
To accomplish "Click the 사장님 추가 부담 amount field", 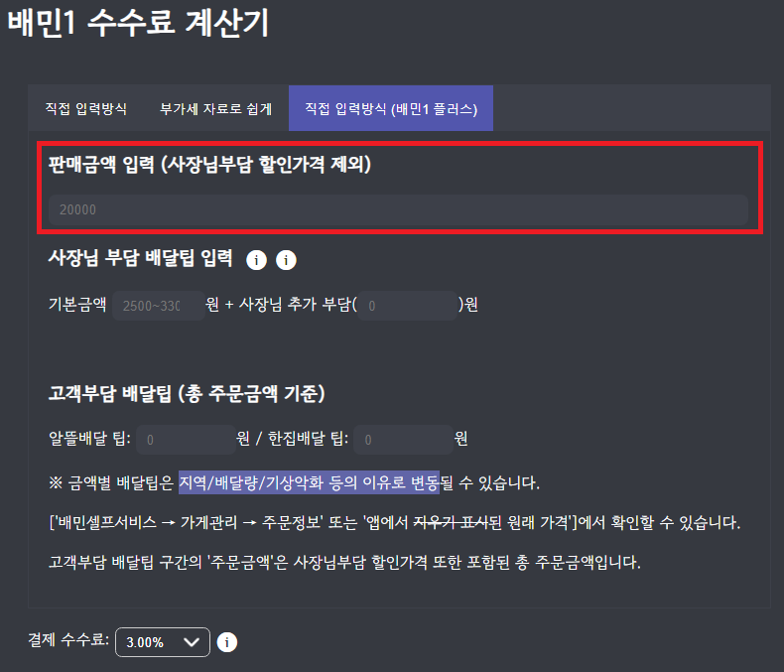I will pos(408,306).
